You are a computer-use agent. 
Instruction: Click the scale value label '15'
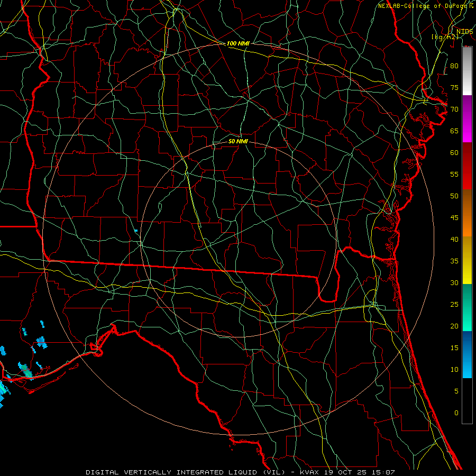(454, 348)
